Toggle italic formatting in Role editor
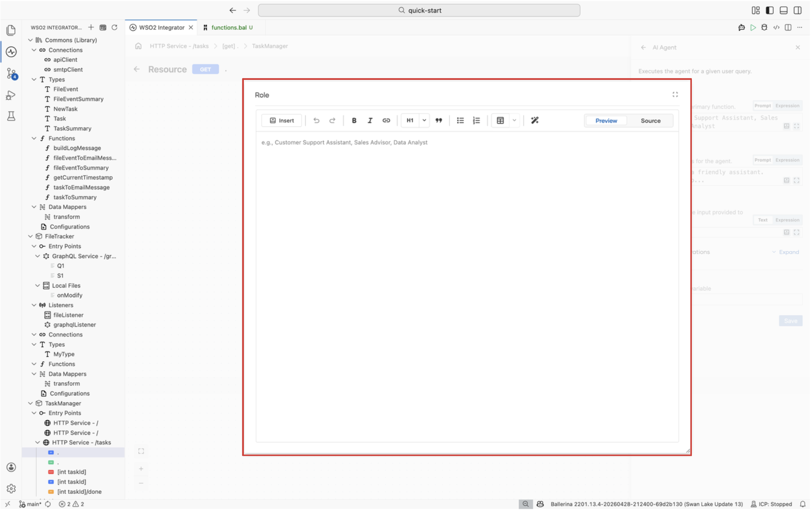812x511 pixels. (x=370, y=121)
